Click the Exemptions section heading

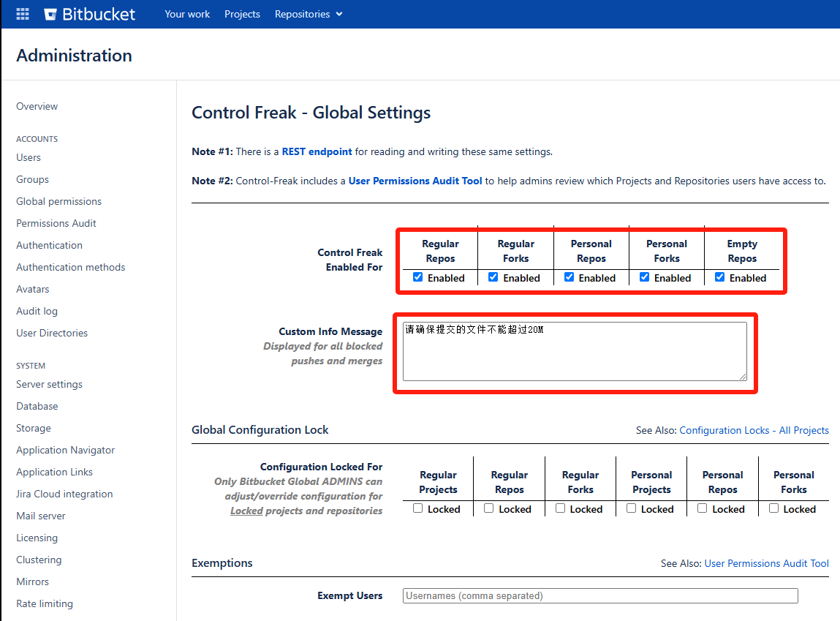[222, 563]
